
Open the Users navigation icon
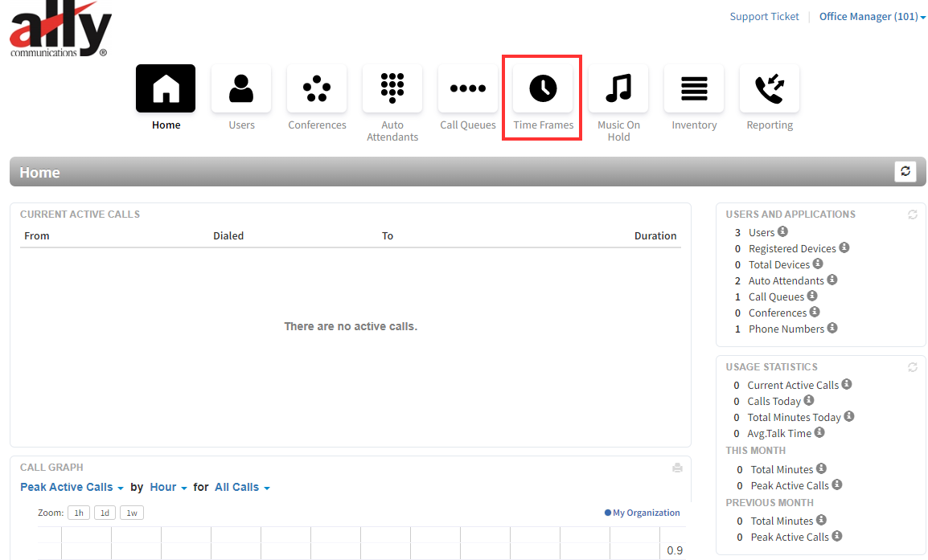241,88
